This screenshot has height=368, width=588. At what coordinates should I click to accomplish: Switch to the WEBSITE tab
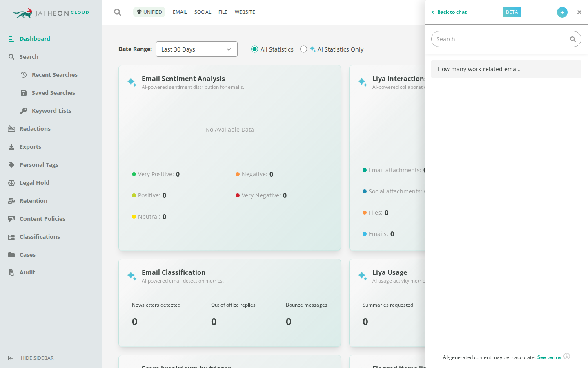pos(245,12)
